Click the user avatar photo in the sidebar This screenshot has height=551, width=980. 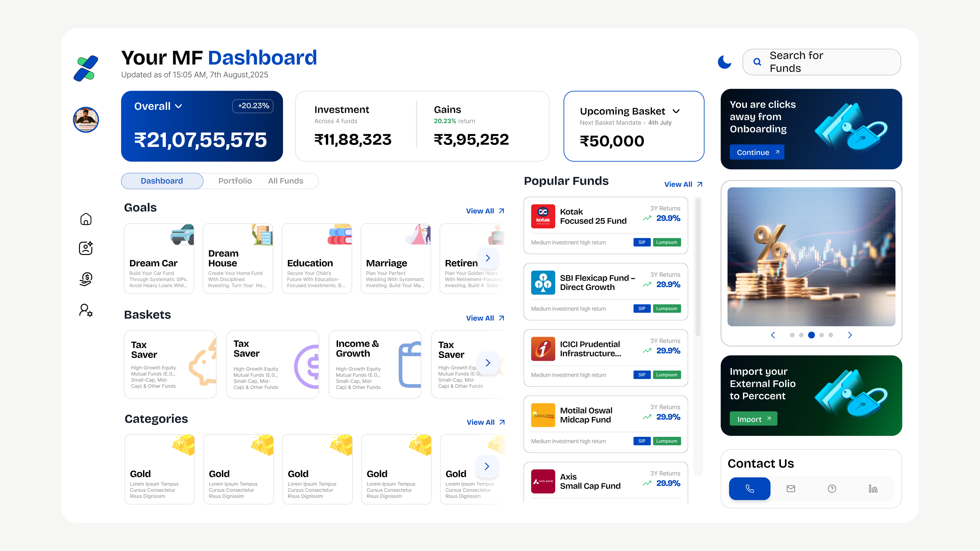click(x=86, y=120)
